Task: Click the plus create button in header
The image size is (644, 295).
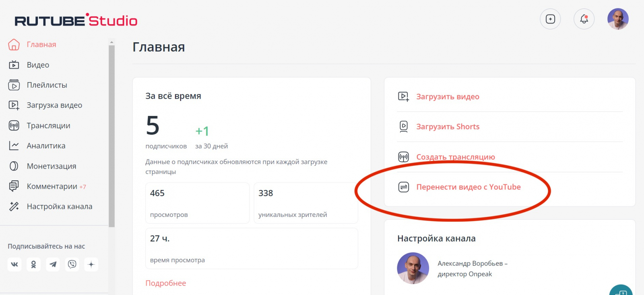Action: pos(550,19)
